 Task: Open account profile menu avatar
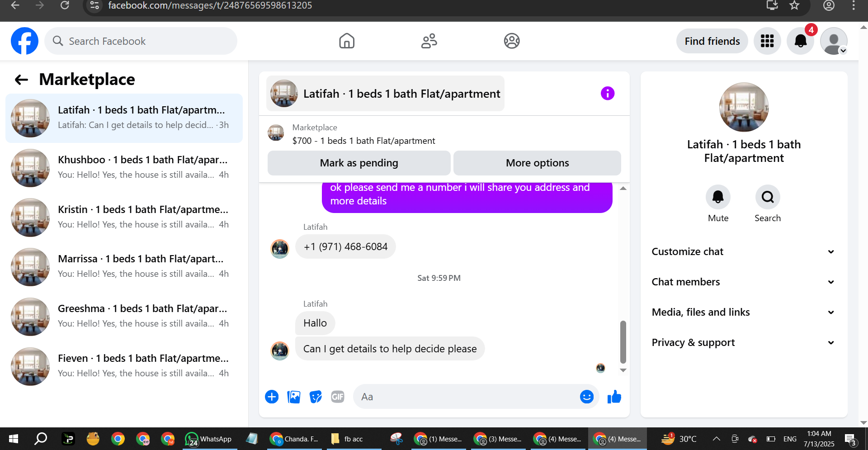[x=834, y=41]
